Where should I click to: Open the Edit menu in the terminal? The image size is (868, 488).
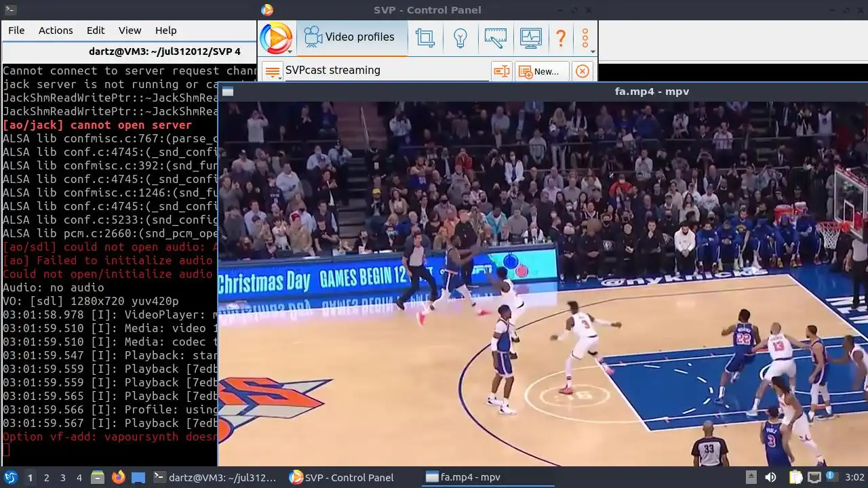pos(96,30)
